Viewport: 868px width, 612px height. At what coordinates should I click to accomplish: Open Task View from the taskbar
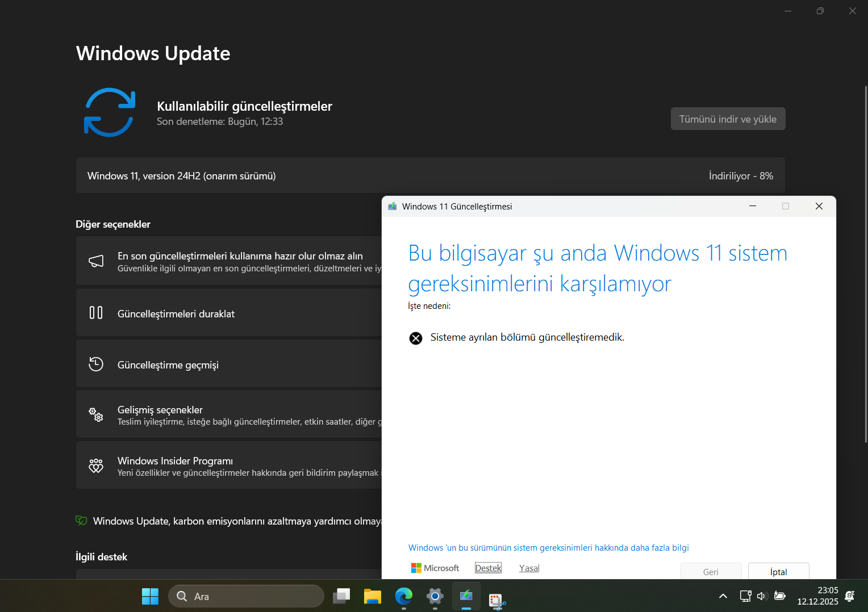pyautogui.click(x=341, y=596)
